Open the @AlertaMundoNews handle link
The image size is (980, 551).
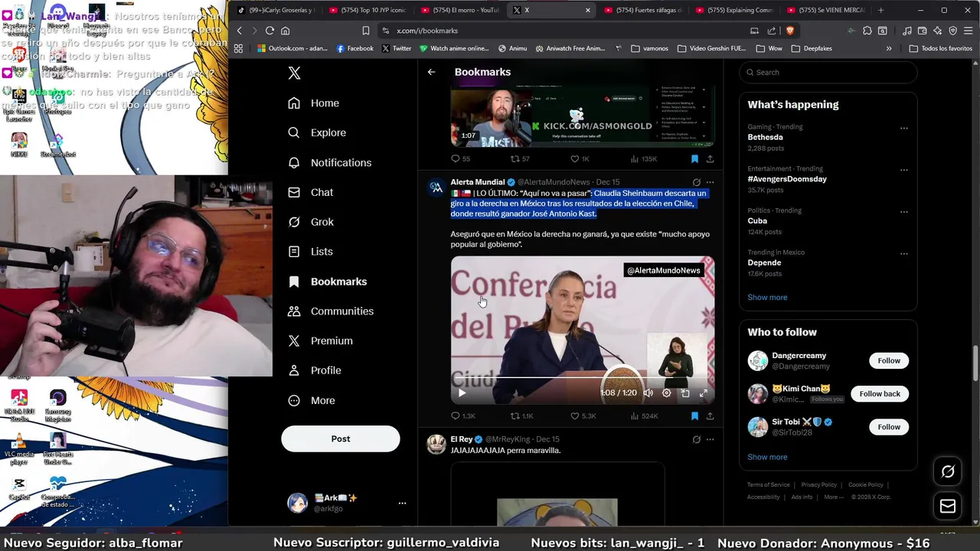554,182
